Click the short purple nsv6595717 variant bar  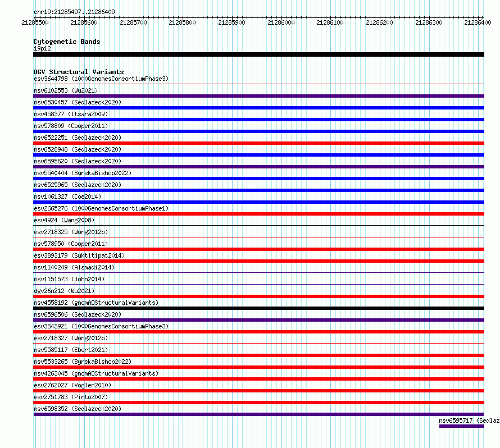pyautogui.click(x=461, y=426)
